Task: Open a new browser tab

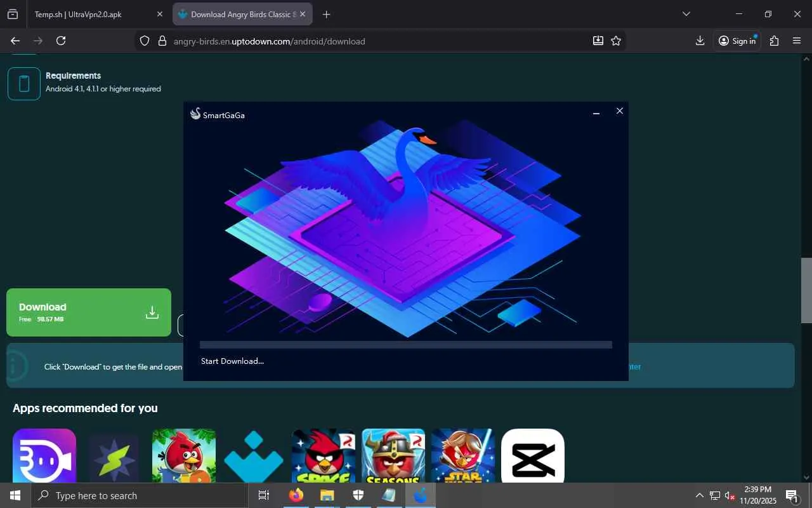Action: pyautogui.click(x=326, y=14)
